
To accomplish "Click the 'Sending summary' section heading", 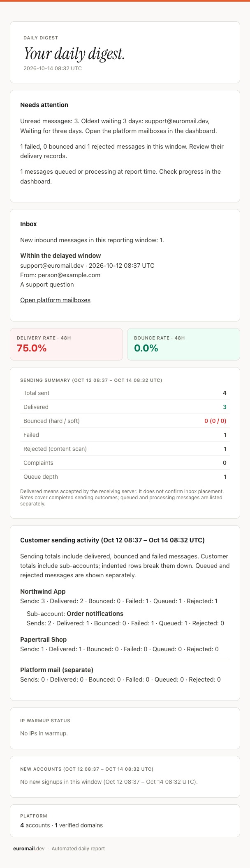I will pos(91,380).
